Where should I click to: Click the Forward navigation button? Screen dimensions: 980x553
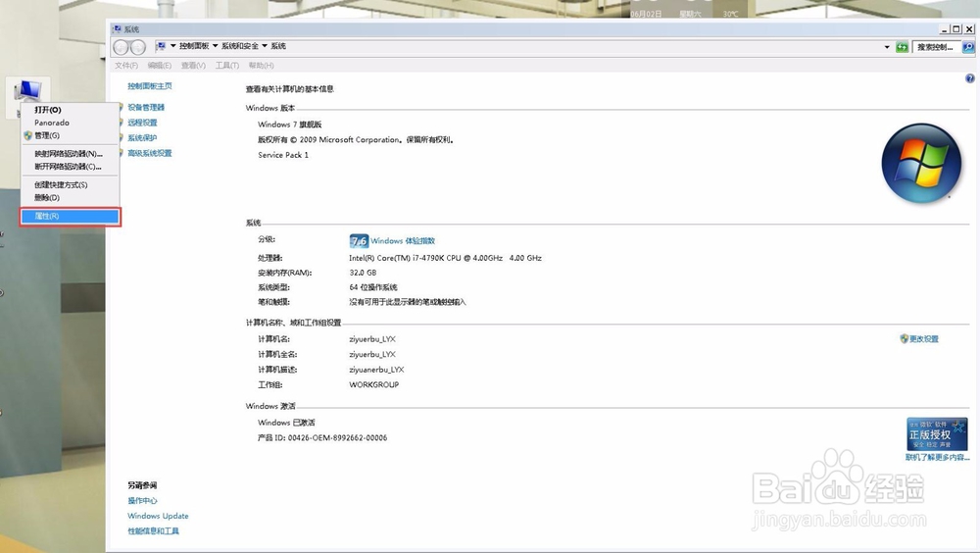click(137, 47)
